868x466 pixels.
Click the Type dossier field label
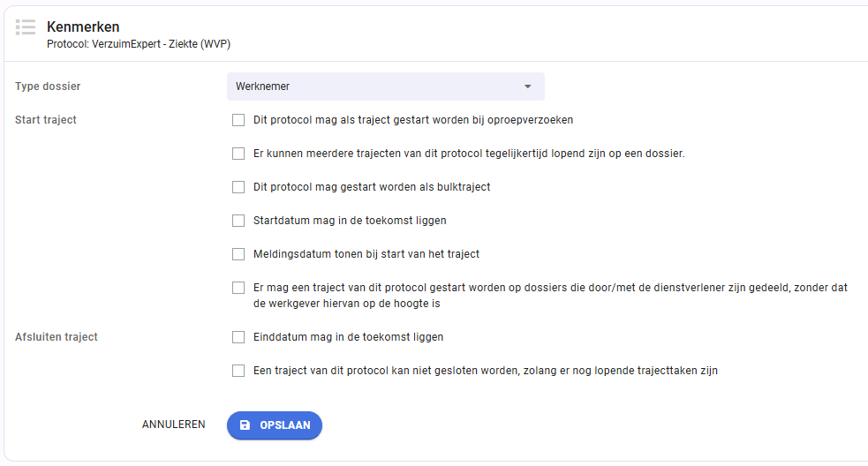48,86
